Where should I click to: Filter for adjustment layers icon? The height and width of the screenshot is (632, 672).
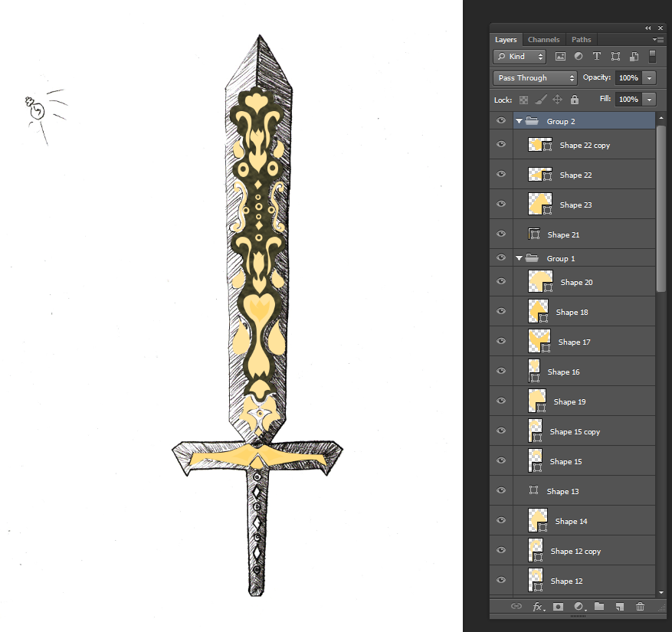(x=579, y=57)
